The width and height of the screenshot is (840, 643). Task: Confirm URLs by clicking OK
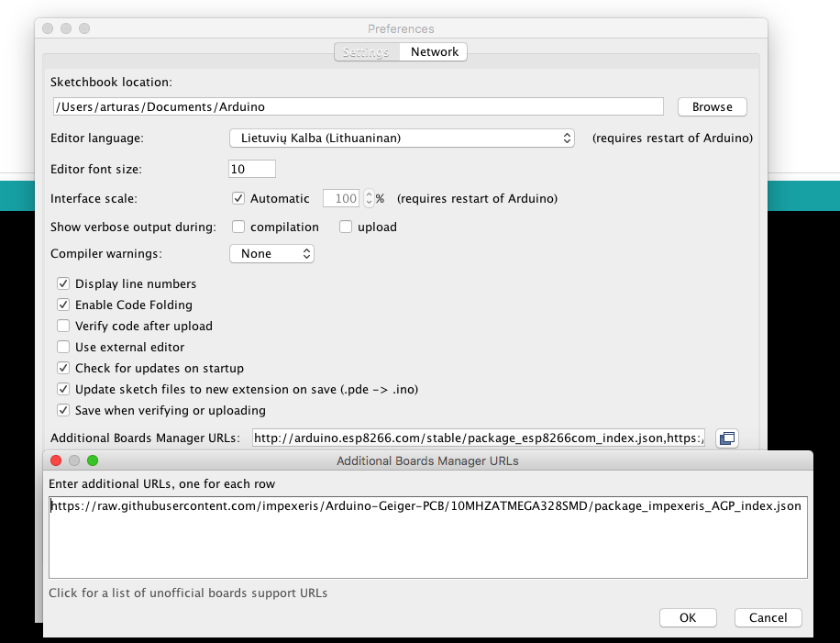point(688,617)
